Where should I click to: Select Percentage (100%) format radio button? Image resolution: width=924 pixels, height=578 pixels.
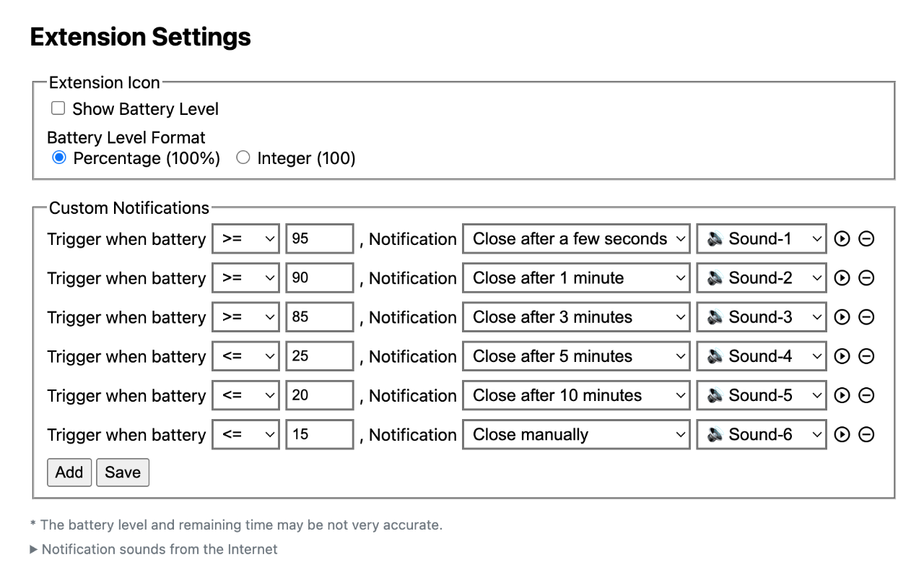point(59,158)
